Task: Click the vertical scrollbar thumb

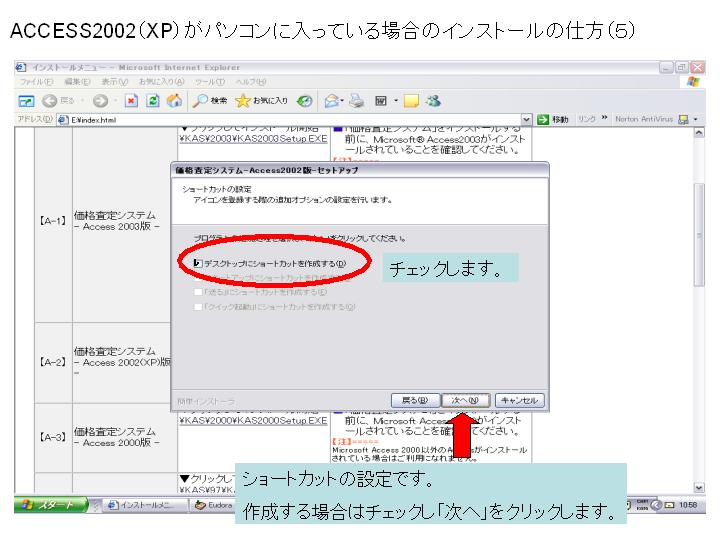Action: point(698,235)
